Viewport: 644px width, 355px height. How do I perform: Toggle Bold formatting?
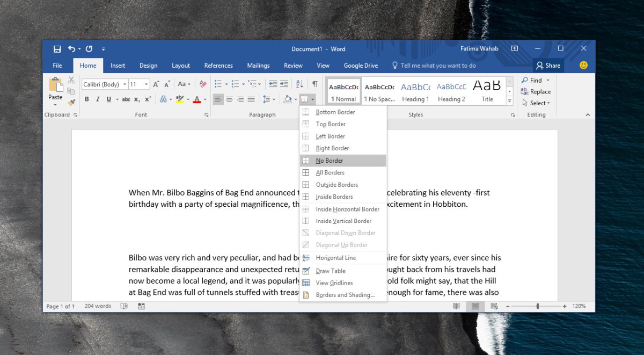[x=87, y=99]
